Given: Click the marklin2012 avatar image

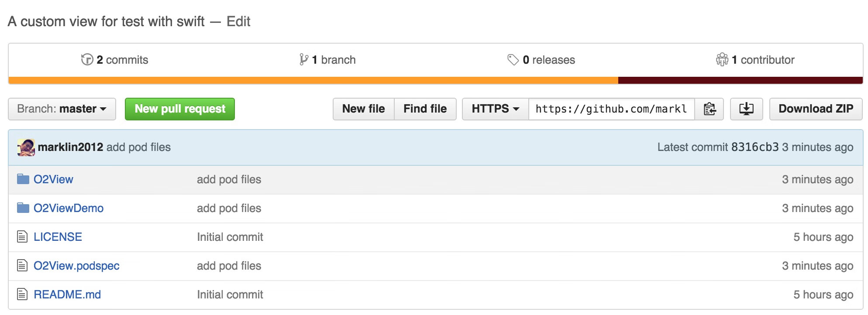Looking at the screenshot, I should pos(26,147).
